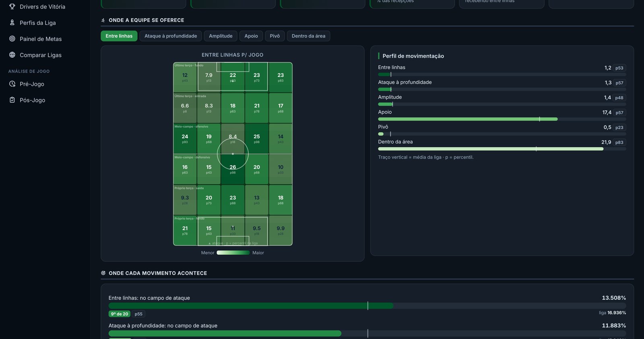Switch to the Dentro da área tab

pyautogui.click(x=308, y=36)
